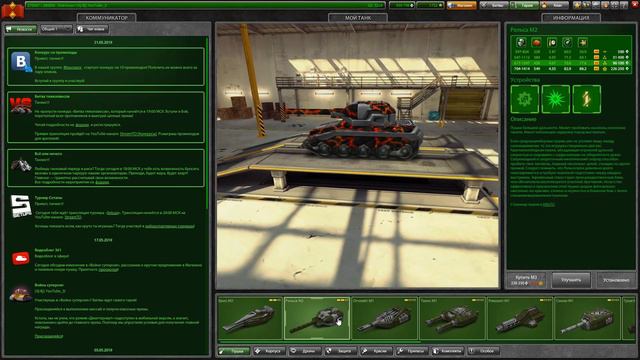Screen dimensions: 640x360
Task: Click the VKontakte news icon
Action: tap(21, 62)
